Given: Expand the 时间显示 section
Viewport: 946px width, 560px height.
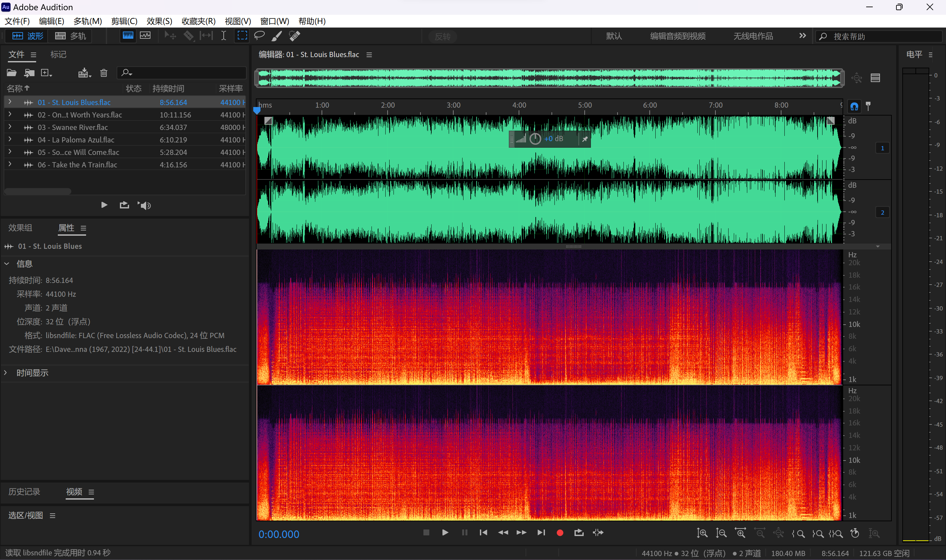Looking at the screenshot, I should tap(6, 373).
